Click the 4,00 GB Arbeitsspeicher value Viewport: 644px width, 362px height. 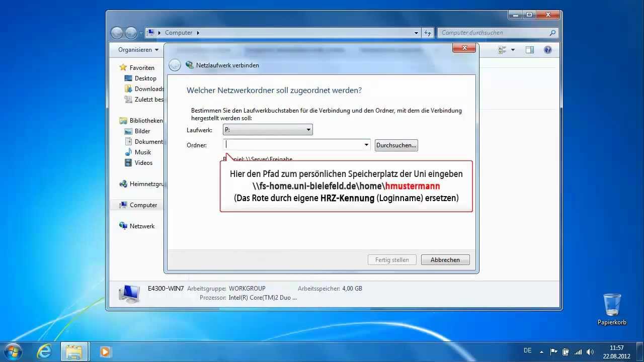(x=352, y=289)
